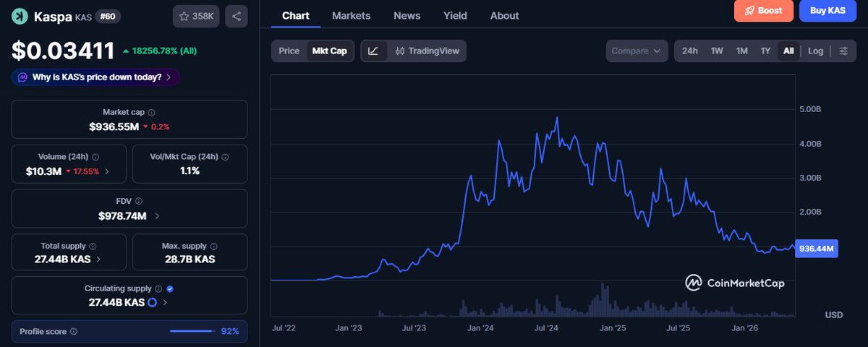The width and height of the screenshot is (868, 347).
Task: Click the $936.55M market cap value
Action: coord(114,127)
